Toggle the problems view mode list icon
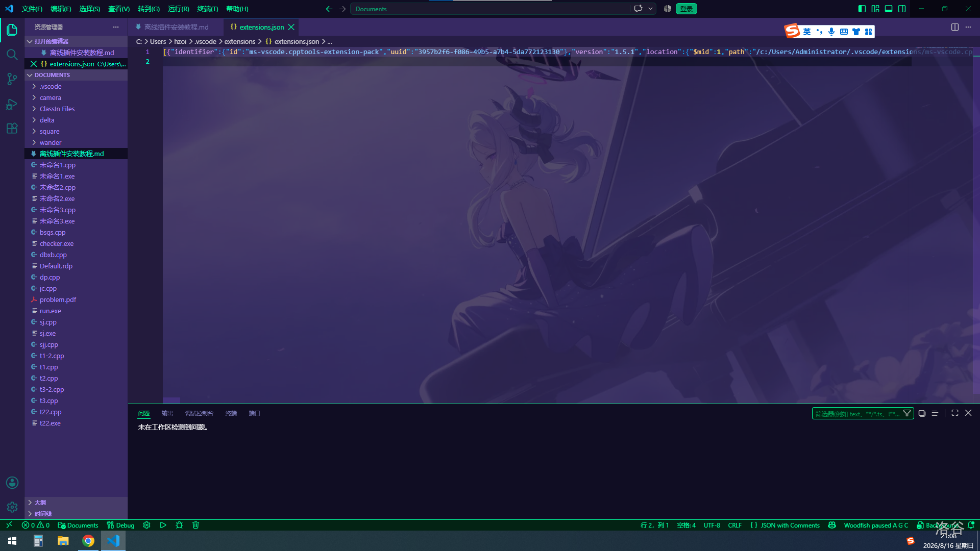The height and width of the screenshot is (551, 980). click(935, 413)
